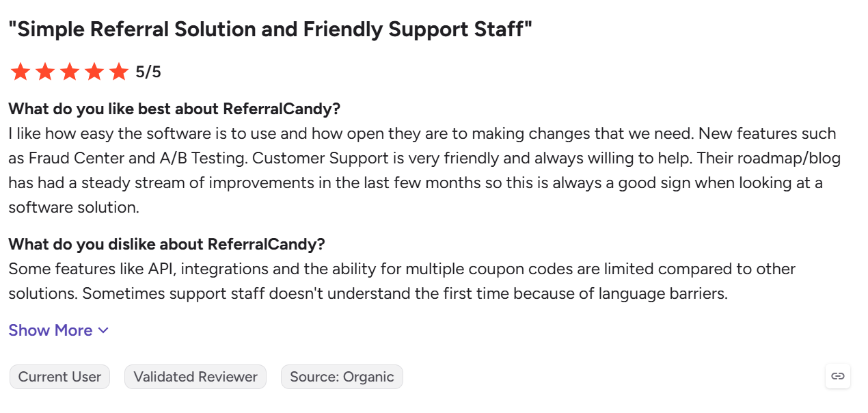Click the review title about Simple Referral Solution
The width and height of the screenshot is (868, 413).
(270, 29)
